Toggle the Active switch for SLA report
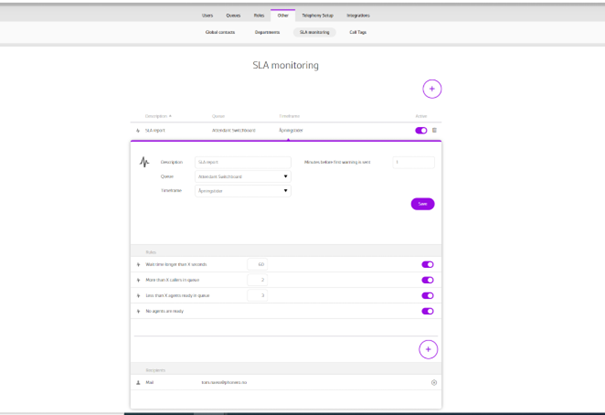The width and height of the screenshot is (605, 415). click(421, 130)
